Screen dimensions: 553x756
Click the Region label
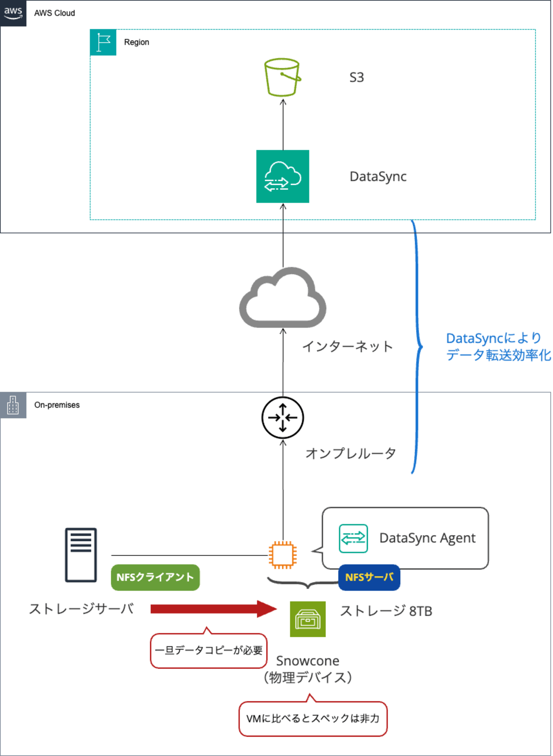(137, 42)
